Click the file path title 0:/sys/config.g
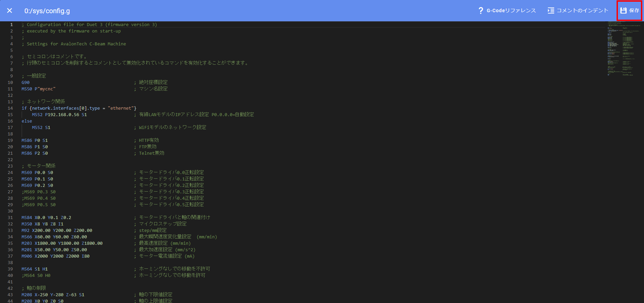 (47, 11)
